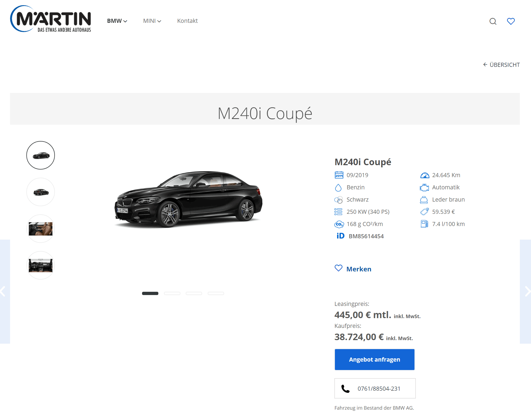Screen dimensions: 531x420
Task: Click the M240i Coupé banner heading
Action: click(x=265, y=113)
